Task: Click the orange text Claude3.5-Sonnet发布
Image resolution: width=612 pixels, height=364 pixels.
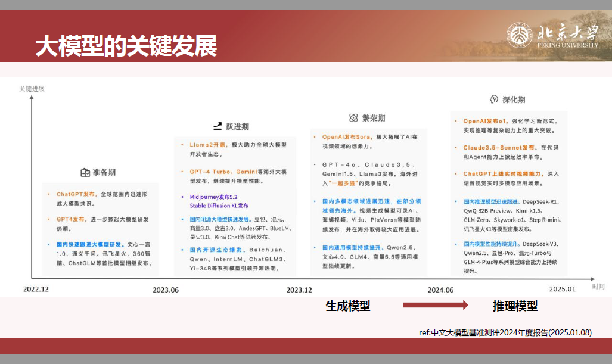Action: pyautogui.click(x=499, y=148)
